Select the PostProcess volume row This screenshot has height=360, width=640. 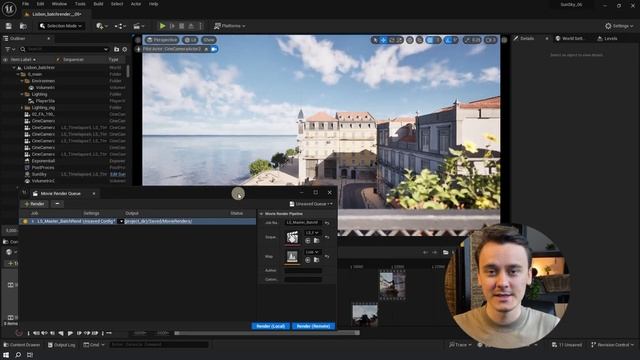pos(65,167)
